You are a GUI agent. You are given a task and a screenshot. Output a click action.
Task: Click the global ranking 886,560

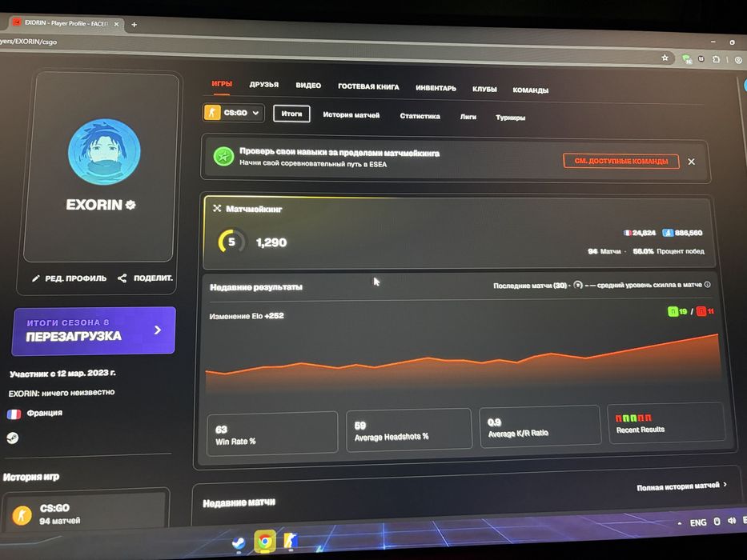click(682, 233)
